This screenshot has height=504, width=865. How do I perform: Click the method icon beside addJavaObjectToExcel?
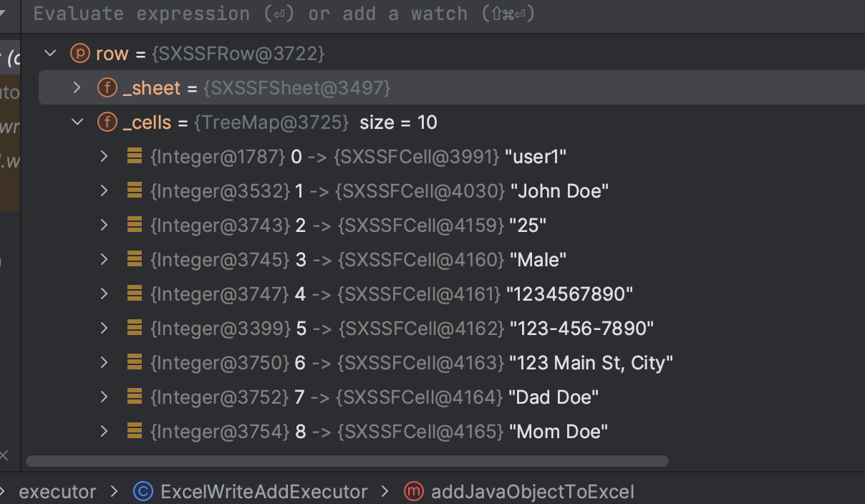pos(413,492)
